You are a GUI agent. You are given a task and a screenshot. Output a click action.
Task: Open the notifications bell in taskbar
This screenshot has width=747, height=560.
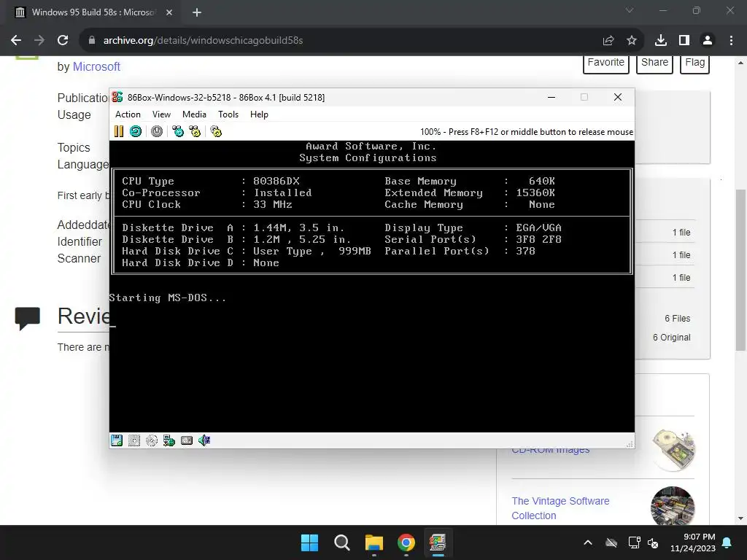pos(727,542)
